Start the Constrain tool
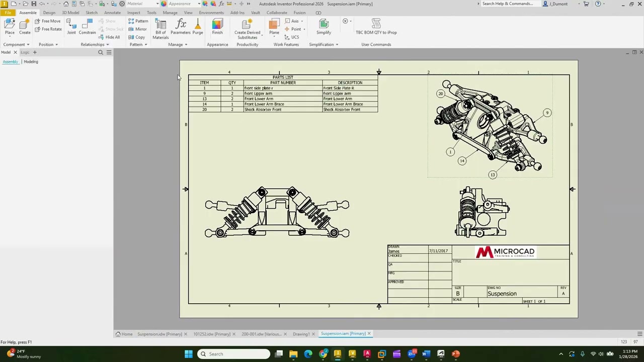This screenshot has height=362, width=644. 87,27
